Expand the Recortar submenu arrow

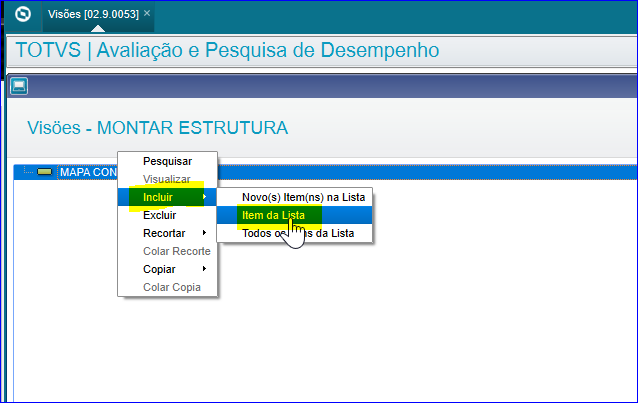tap(204, 233)
